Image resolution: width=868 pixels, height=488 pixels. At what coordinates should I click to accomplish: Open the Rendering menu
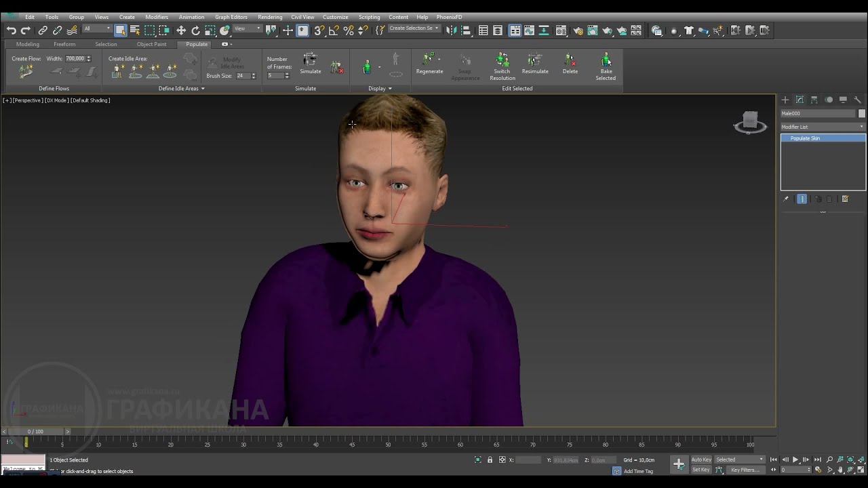coord(270,17)
